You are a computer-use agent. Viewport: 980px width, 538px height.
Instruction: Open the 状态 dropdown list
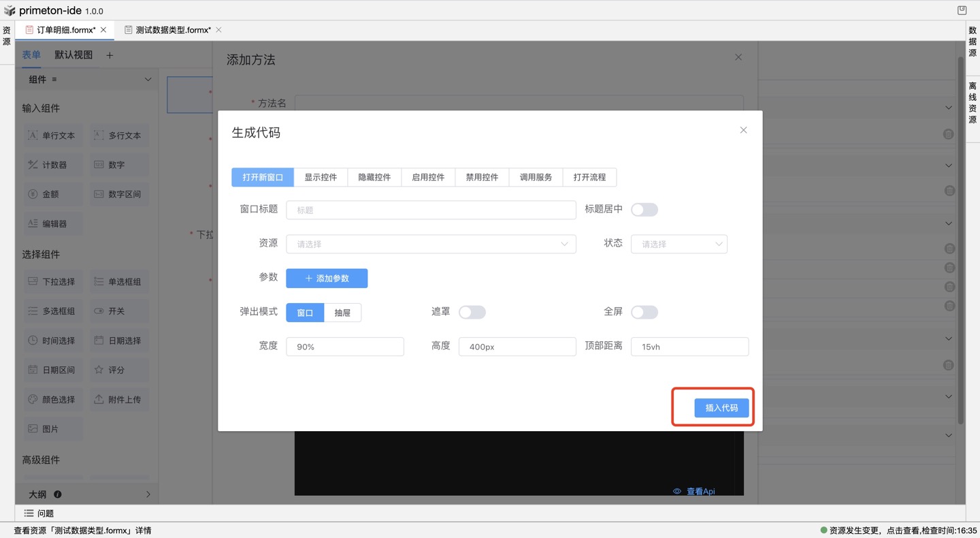679,244
